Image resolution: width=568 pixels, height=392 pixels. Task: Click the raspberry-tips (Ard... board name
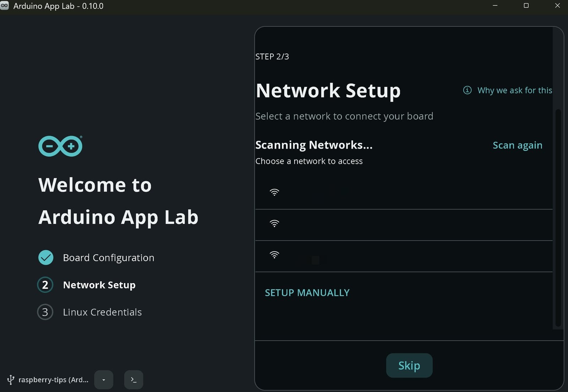pyautogui.click(x=53, y=380)
